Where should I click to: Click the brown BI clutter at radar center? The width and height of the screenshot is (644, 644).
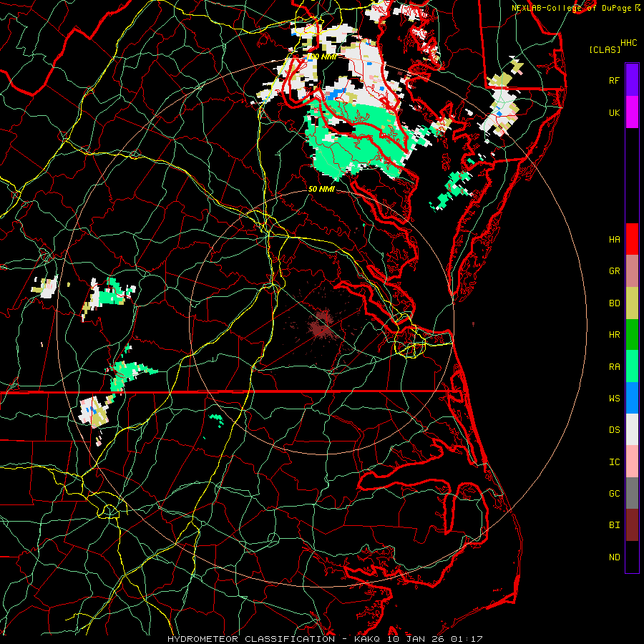pos(323,326)
